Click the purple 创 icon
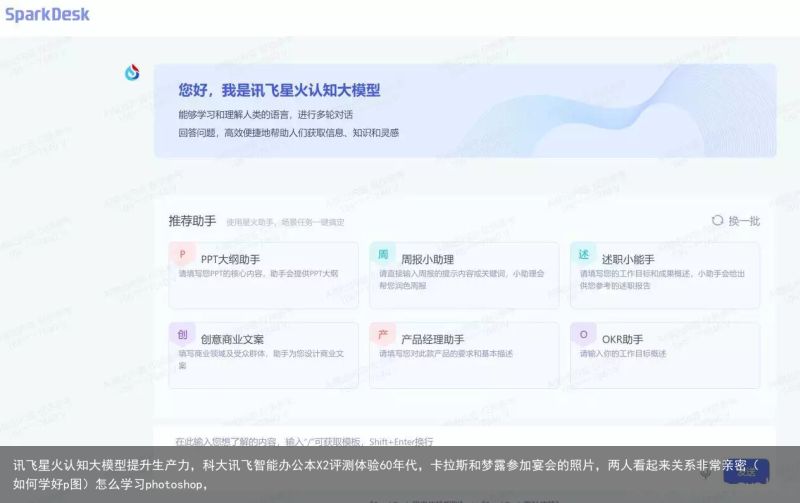Viewport: 800px width, 503px height. point(182,335)
